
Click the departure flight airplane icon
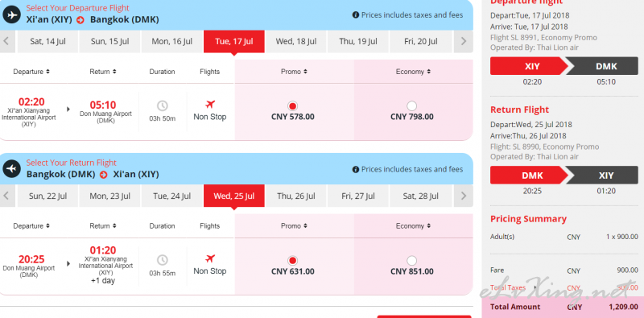click(x=11, y=14)
